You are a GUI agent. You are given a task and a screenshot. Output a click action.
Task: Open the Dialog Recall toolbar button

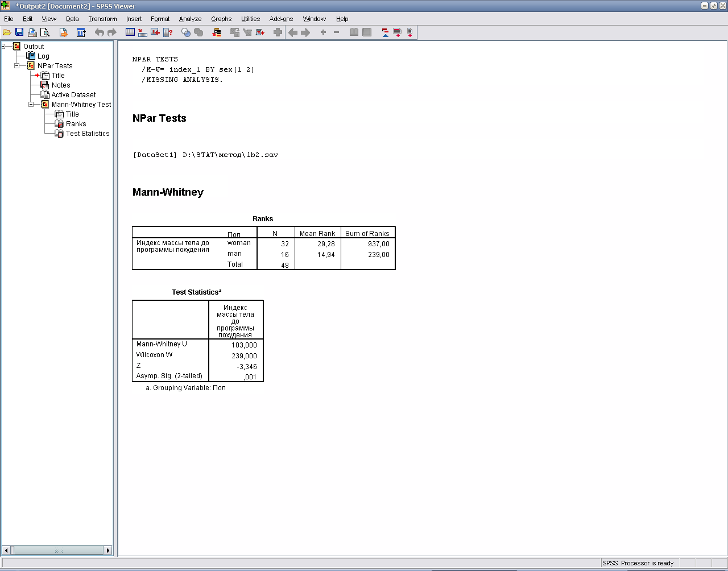pyautogui.click(x=81, y=32)
